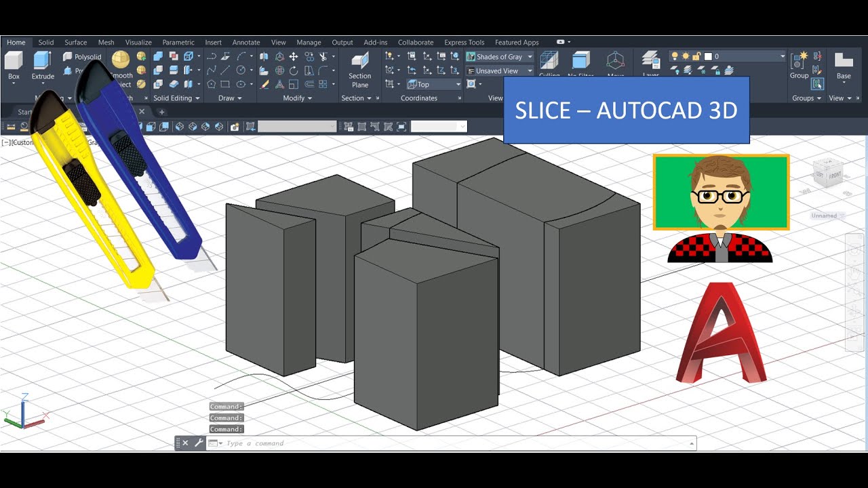The image size is (868, 488).
Task: Open the arc tool flyout arrow
Action: click(252, 57)
